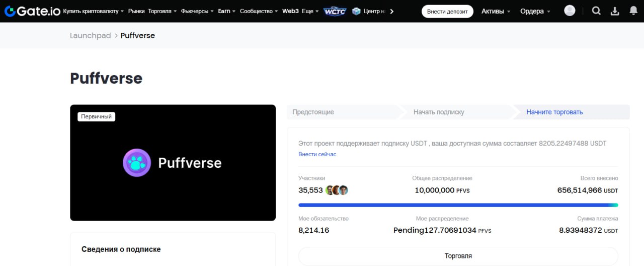Click the 656,514,966 USDT total value
The image size is (644, 266).
(x=588, y=190)
